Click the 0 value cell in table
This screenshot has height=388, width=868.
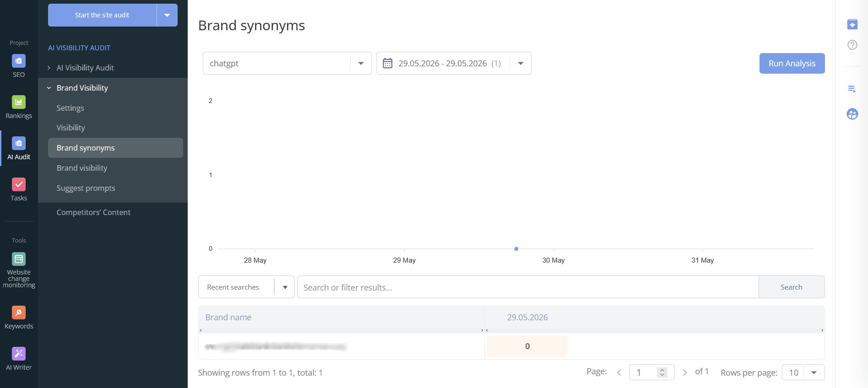pos(527,346)
